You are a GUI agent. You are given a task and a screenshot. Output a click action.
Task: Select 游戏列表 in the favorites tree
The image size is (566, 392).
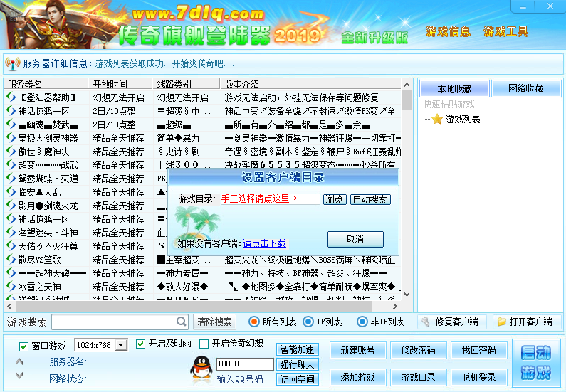pos(463,119)
